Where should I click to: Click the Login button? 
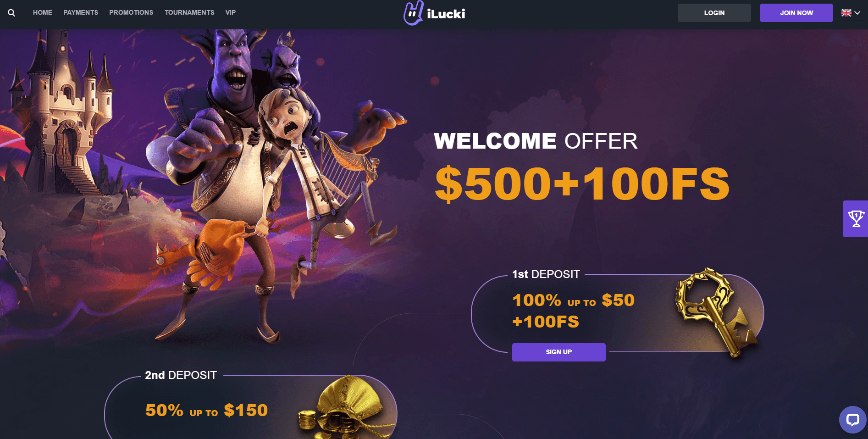(714, 13)
